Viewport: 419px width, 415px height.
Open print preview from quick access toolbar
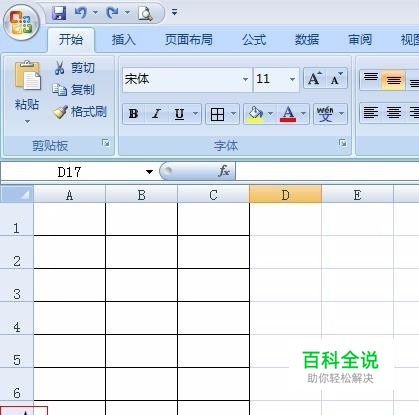click(145, 13)
